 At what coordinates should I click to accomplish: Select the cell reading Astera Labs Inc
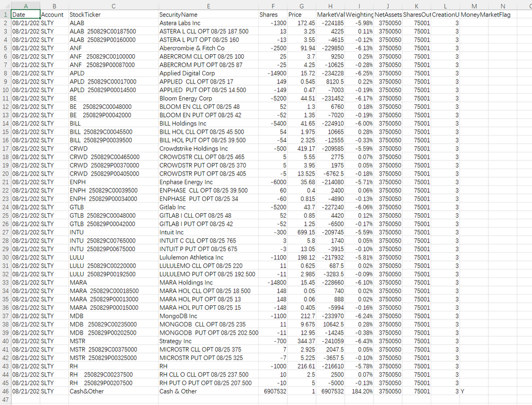(208, 23)
